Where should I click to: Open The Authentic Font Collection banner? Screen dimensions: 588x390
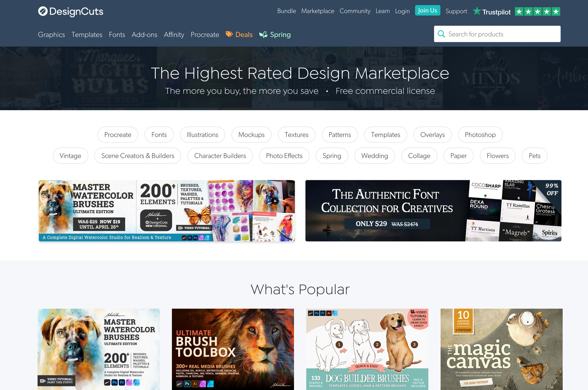[x=433, y=211]
